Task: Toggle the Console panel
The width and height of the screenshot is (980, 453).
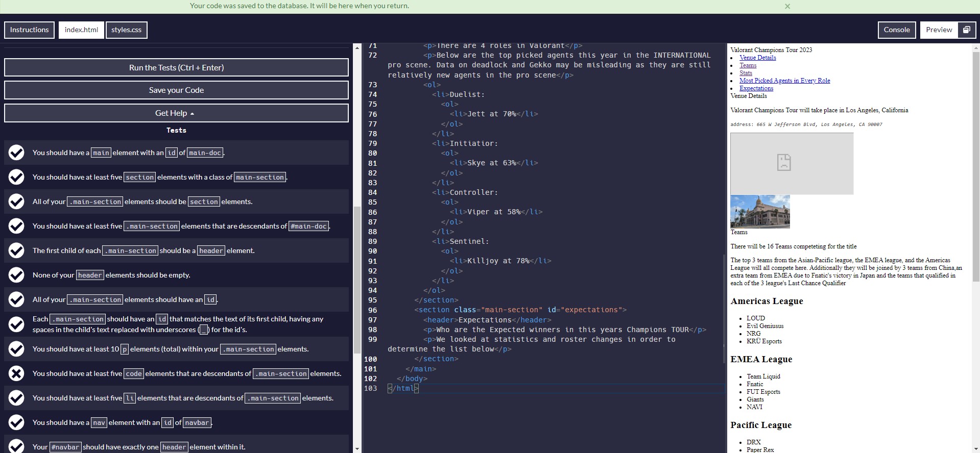Action: point(897,30)
